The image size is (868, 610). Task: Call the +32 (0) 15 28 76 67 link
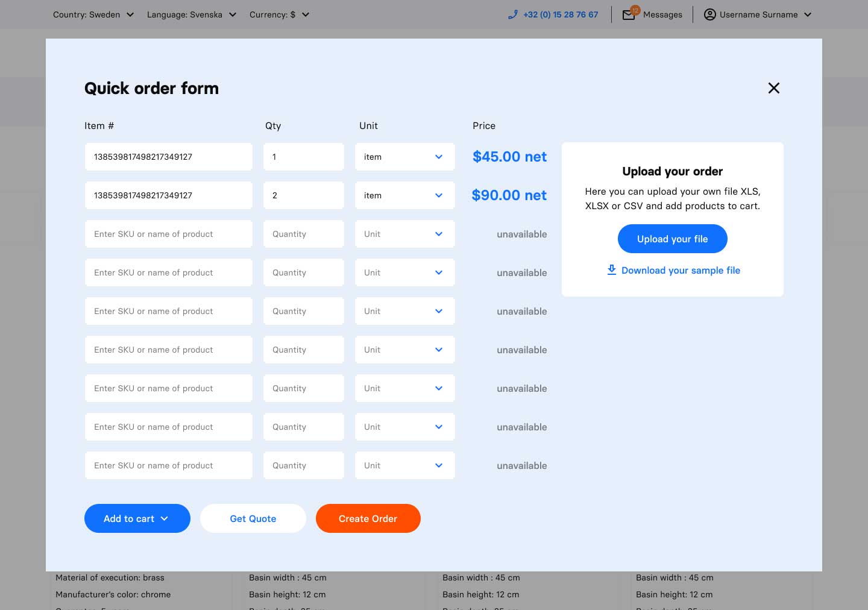point(561,14)
